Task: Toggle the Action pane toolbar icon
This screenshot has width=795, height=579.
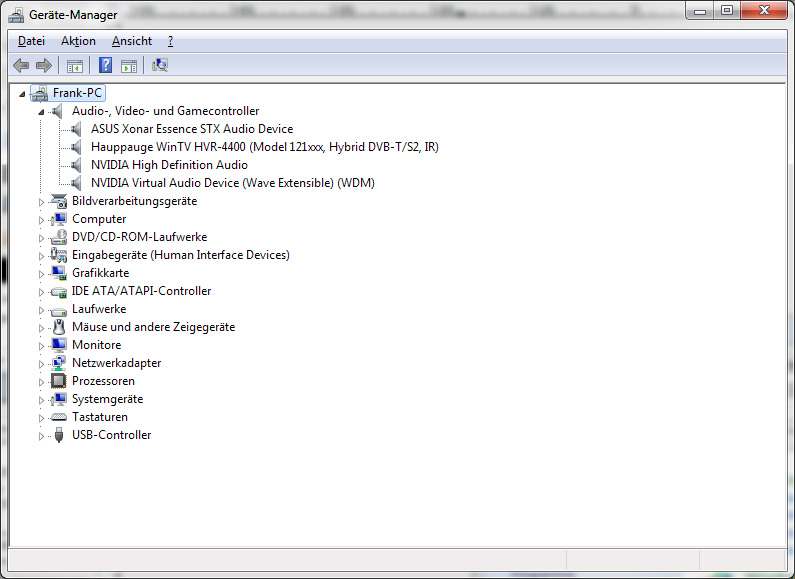Action: [x=129, y=65]
